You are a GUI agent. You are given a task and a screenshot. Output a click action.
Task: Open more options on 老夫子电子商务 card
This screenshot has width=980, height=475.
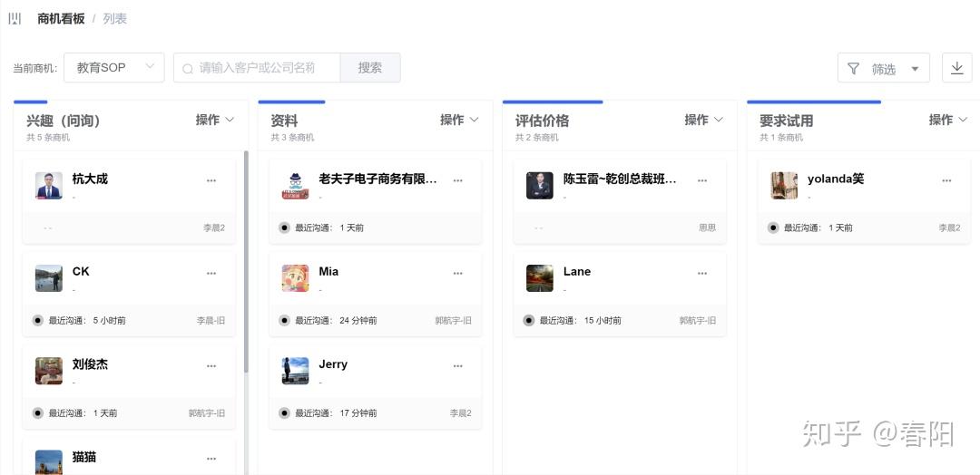458,180
